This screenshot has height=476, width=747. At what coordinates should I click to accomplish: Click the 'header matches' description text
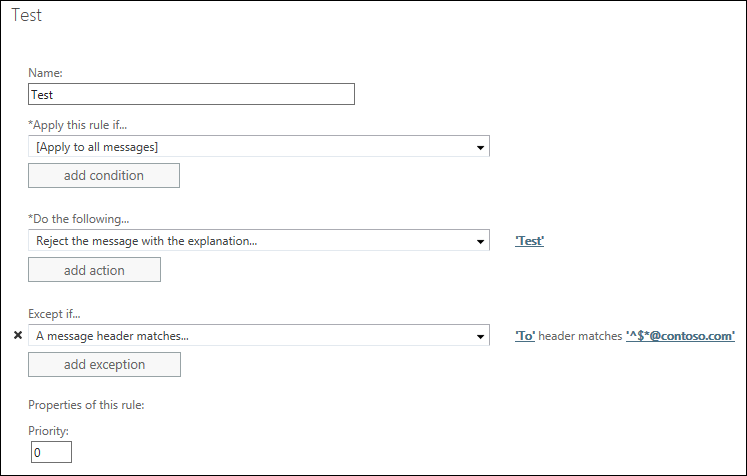pyautogui.click(x=580, y=336)
